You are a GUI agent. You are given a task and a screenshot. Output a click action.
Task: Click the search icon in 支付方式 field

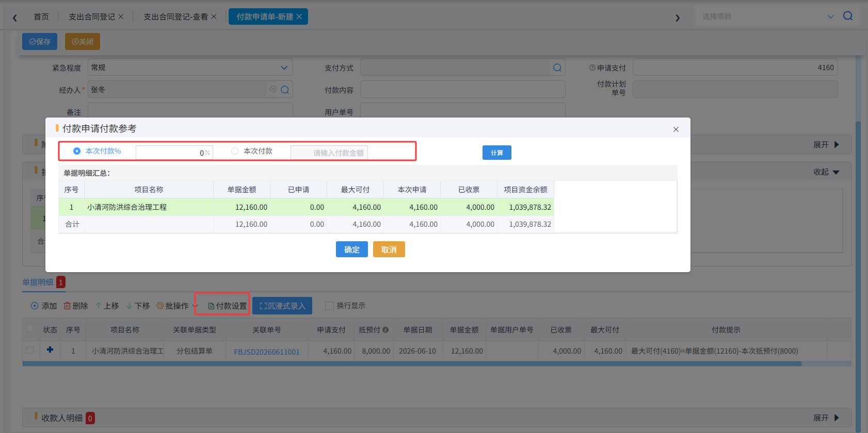(x=557, y=68)
